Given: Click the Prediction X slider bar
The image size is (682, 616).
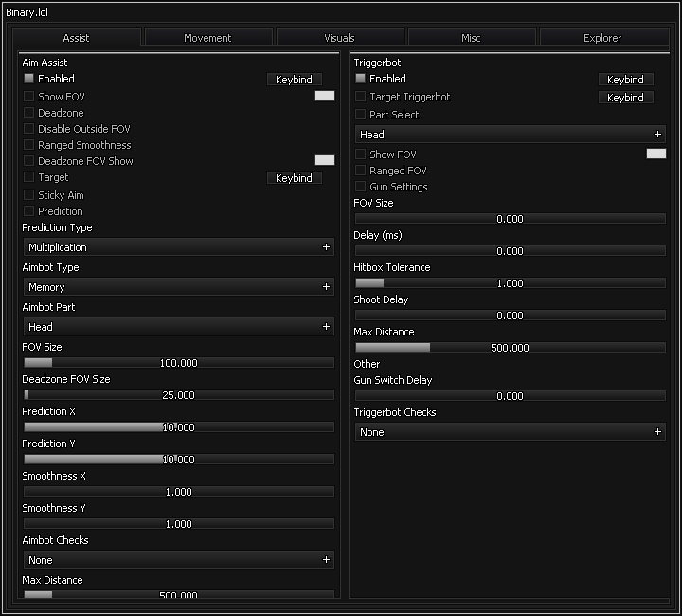Looking at the screenshot, I should 178,427.
